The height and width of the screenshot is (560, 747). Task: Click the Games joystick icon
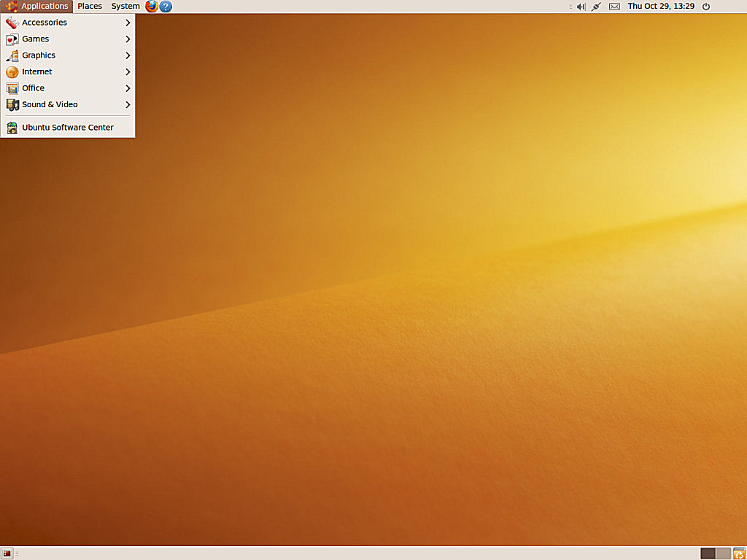pos(12,39)
